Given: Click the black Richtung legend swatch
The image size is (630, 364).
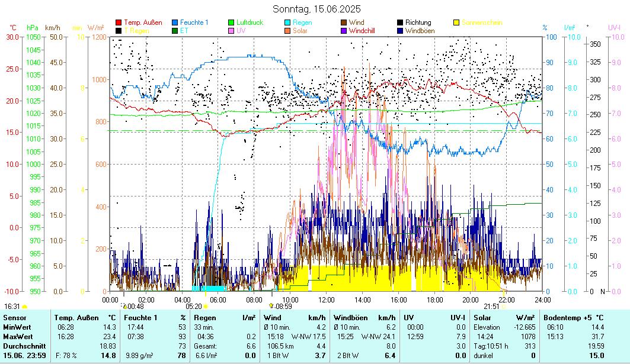Looking at the screenshot, I should [x=400, y=23].
